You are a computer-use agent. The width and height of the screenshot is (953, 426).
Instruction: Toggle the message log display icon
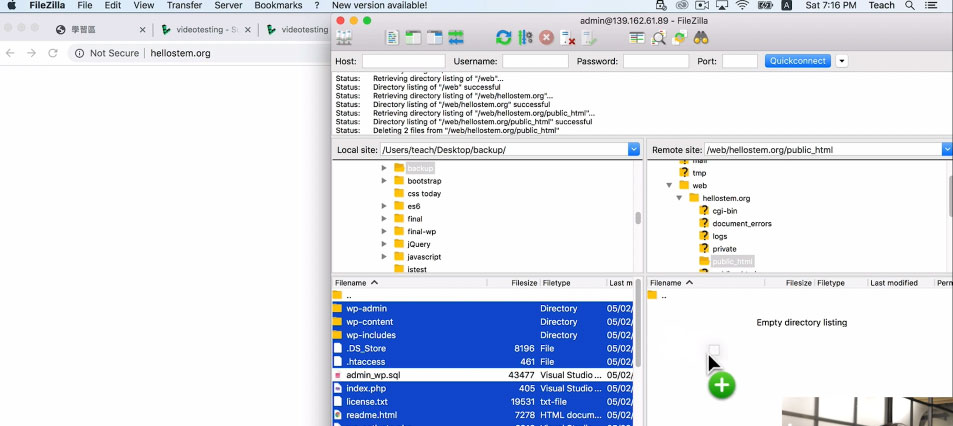click(393, 38)
